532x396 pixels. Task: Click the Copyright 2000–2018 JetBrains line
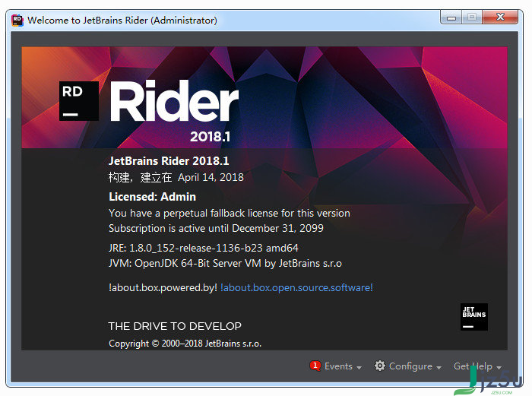[185, 344]
